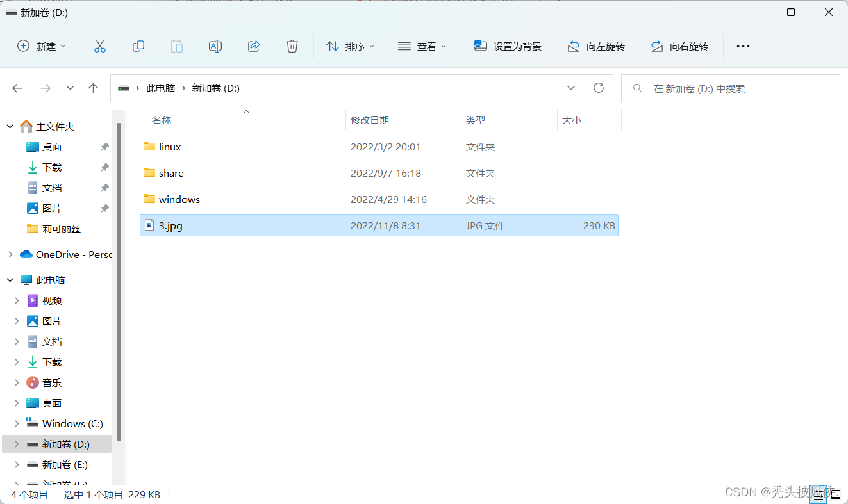Screen dimensions: 848x504
Task: Expand the 新加卷 (E:) node
Action: point(17,464)
